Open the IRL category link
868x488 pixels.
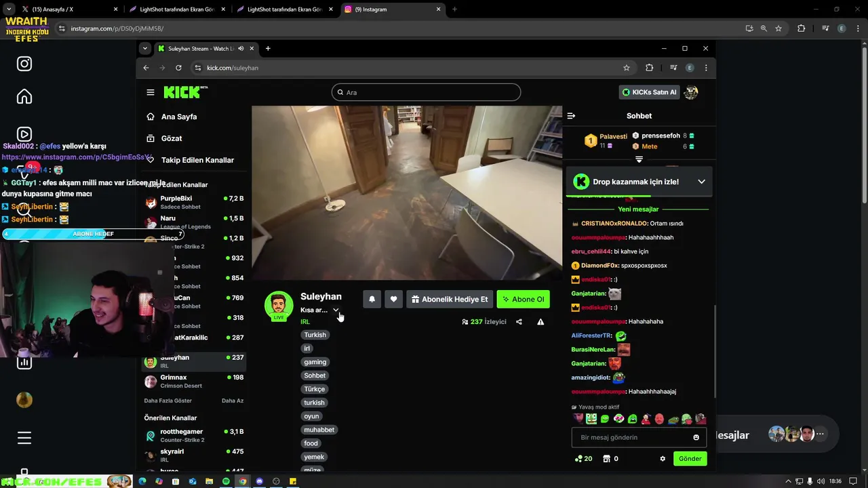(305, 322)
